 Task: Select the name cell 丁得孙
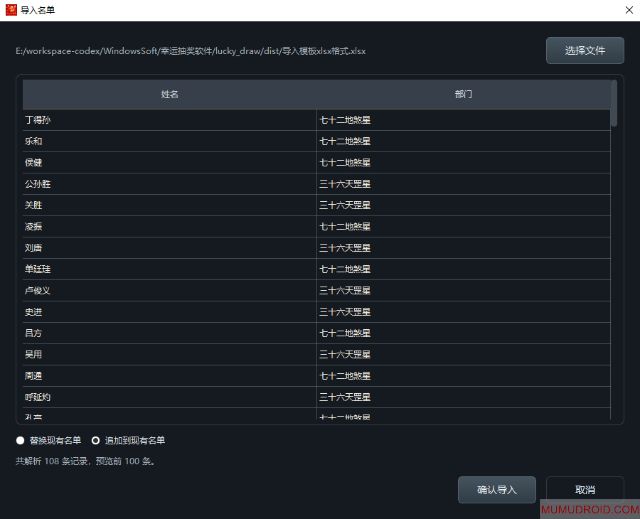coord(169,120)
